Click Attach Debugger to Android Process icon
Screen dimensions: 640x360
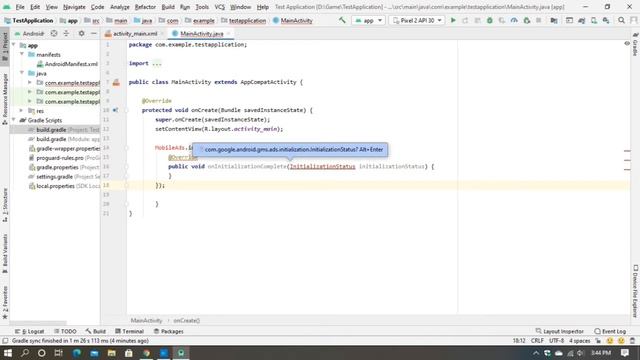coord(527,20)
